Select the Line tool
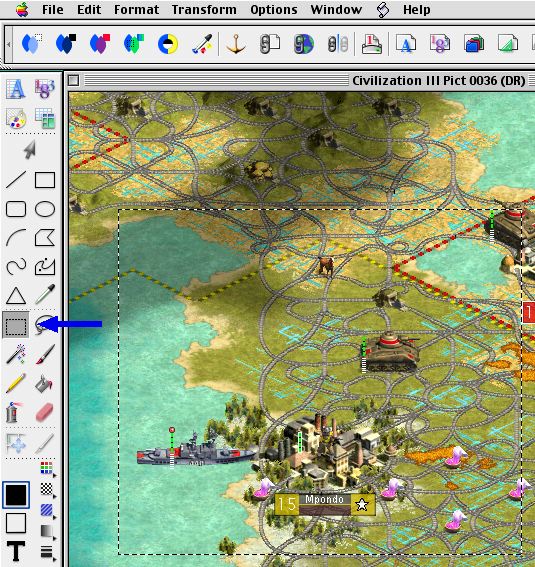This screenshot has height=567, width=535. pyautogui.click(x=16, y=180)
